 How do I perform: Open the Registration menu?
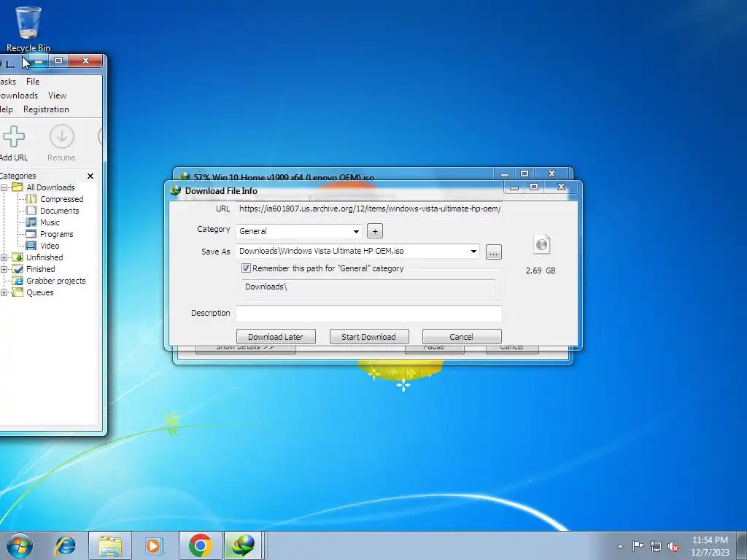46,109
